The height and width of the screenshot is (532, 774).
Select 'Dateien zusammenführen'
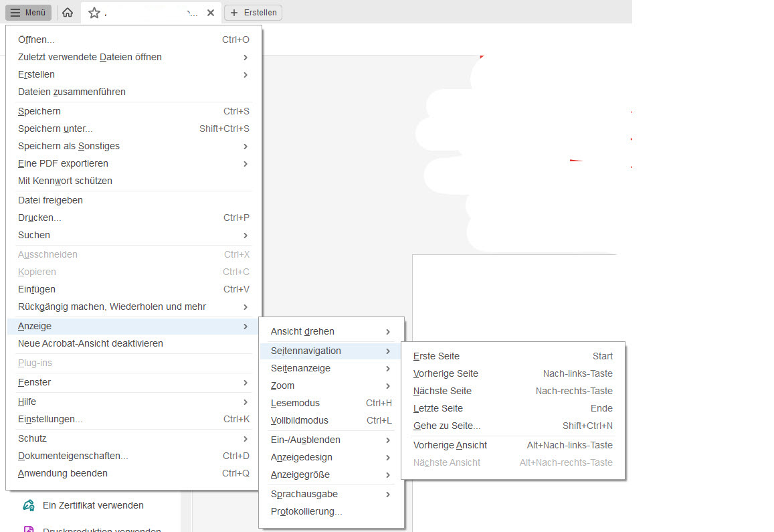tap(133, 92)
